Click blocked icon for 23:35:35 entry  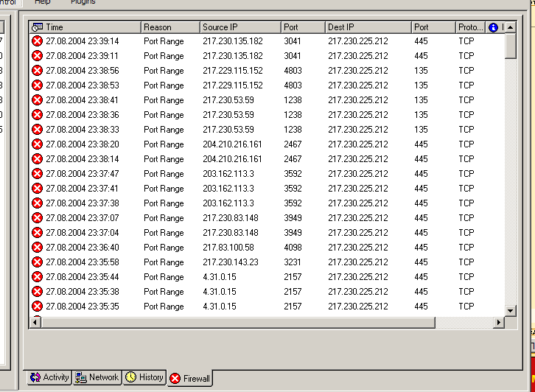click(37, 307)
